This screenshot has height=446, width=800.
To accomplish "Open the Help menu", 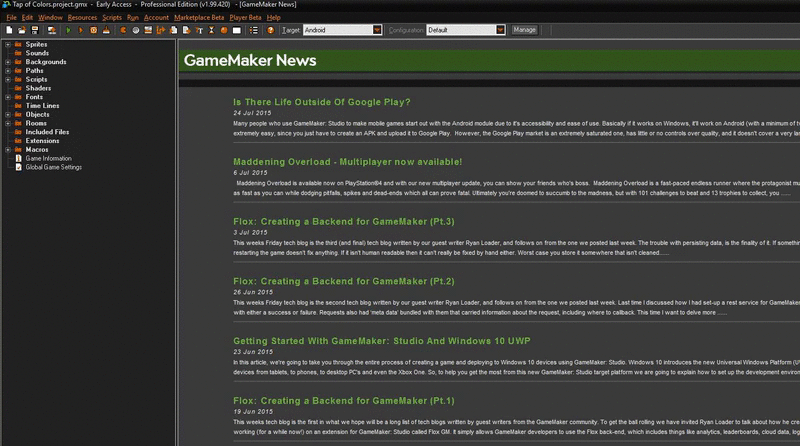I will pos(273,17).
